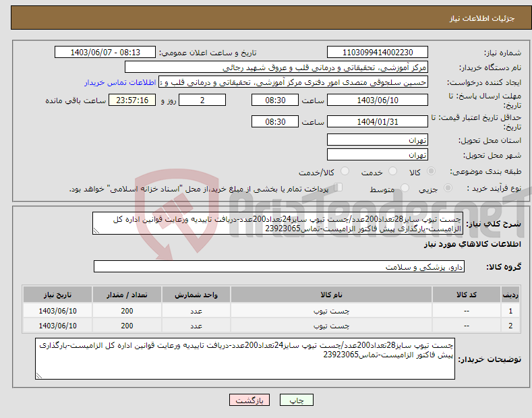This screenshot has height=418, width=532.
Task: Click the گروه کالا field
Action: tap(279, 267)
